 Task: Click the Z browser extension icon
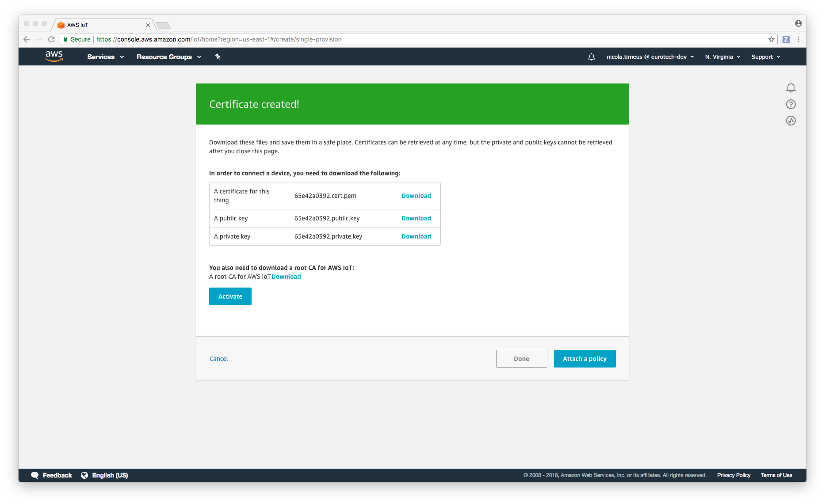(x=786, y=39)
